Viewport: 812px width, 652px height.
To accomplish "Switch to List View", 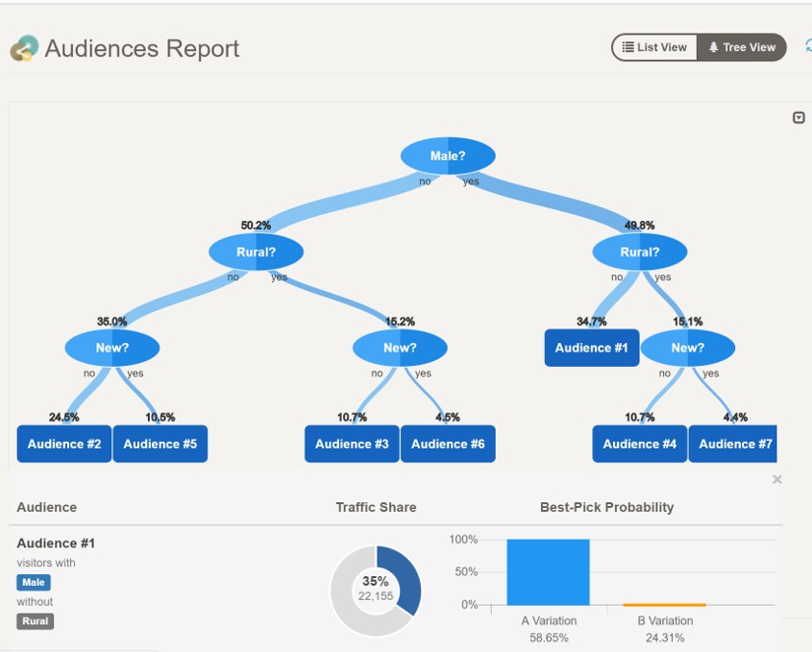I will (654, 47).
